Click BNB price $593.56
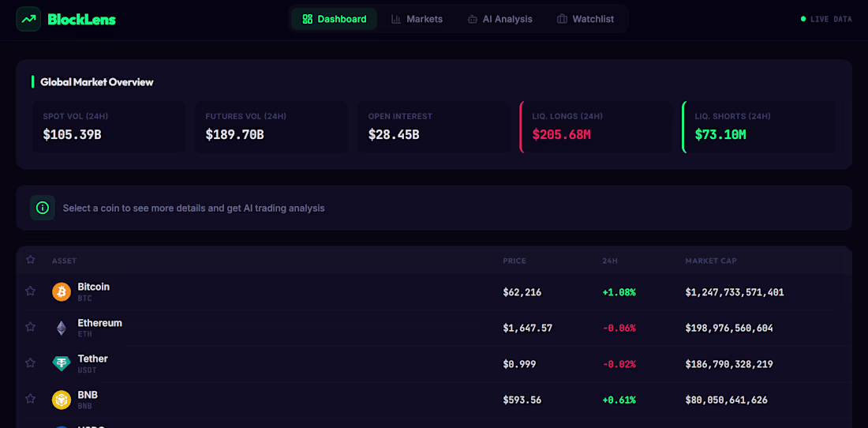This screenshot has height=428, width=868. (x=522, y=400)
